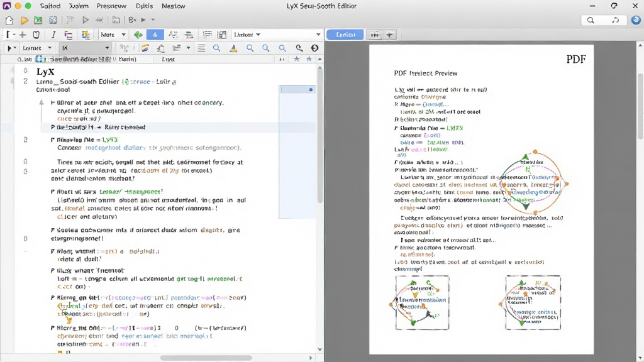This screenshot has width=644, height=362.
Task: Click the 'LyX' heading in the editor
Action: coord(45,72)
